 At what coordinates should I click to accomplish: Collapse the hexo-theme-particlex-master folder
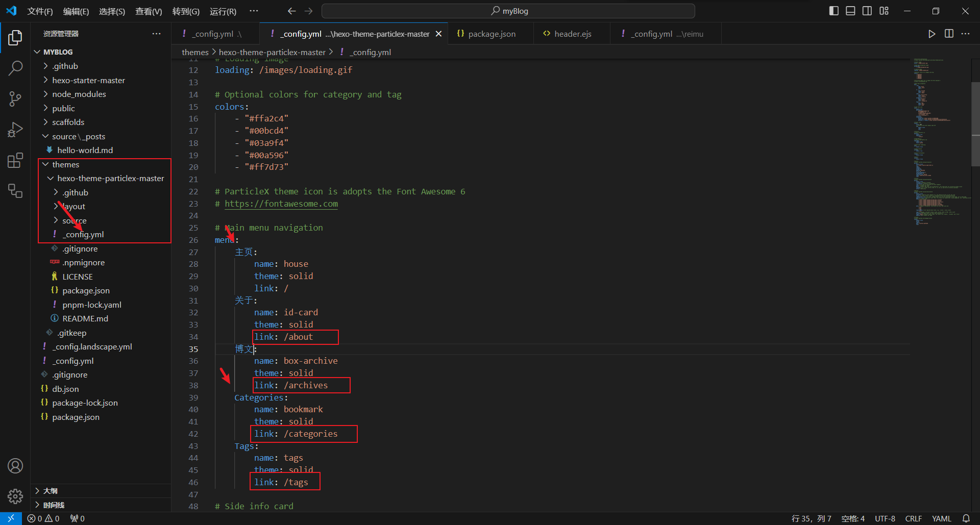(101, 178)
